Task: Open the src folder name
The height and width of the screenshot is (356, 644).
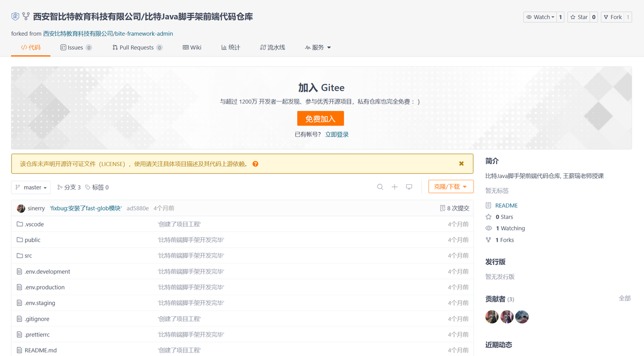Action: point(28,255)
